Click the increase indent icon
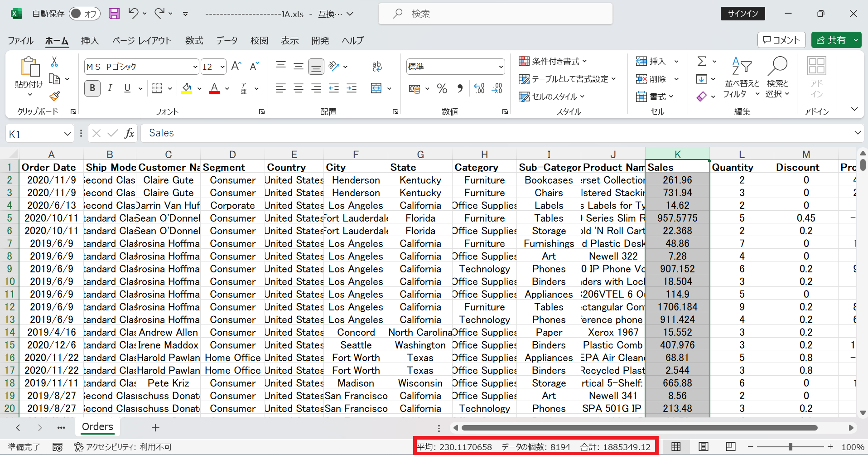 [x=352, y=88]
